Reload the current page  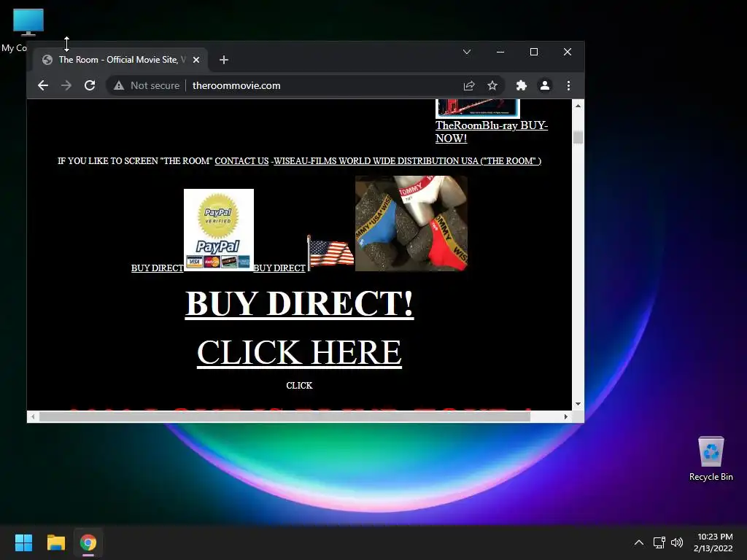pos(90,86)
